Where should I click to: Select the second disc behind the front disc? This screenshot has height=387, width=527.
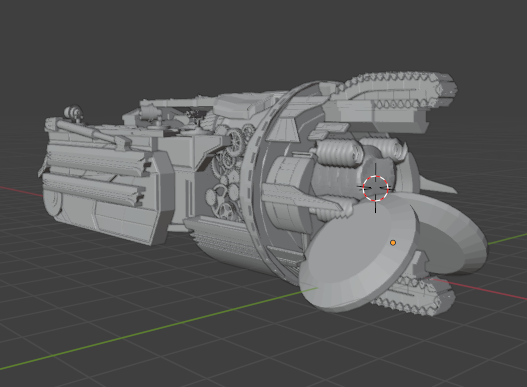pos(457,235)
